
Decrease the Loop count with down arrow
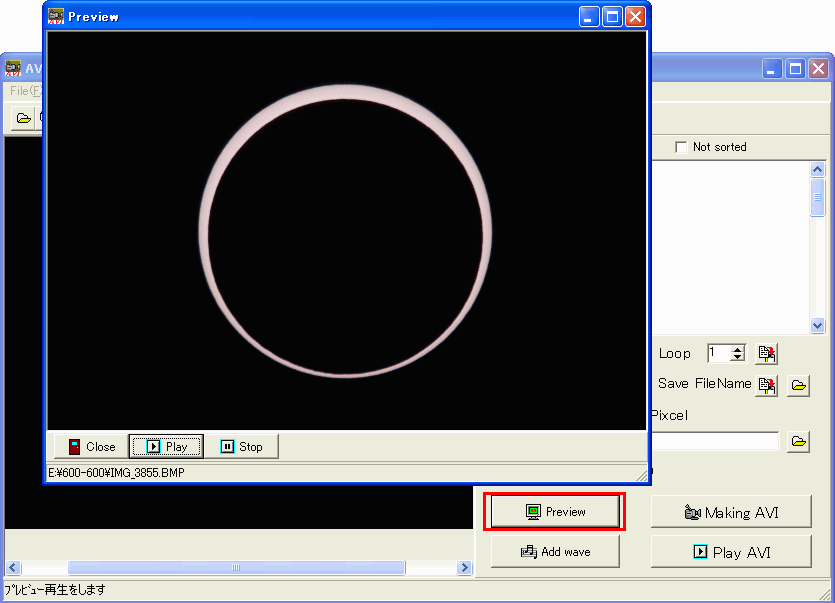point(738,358)
